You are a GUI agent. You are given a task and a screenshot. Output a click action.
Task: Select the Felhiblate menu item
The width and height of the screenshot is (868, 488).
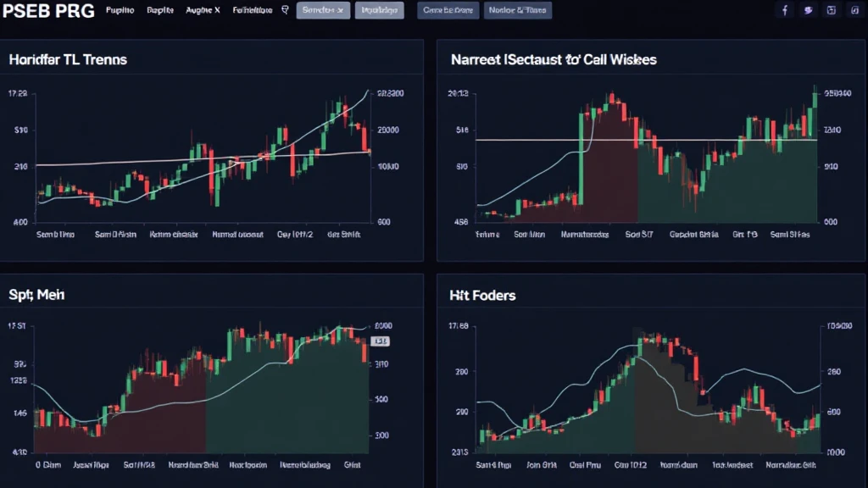pyautogui.click(x=253, y=10)
